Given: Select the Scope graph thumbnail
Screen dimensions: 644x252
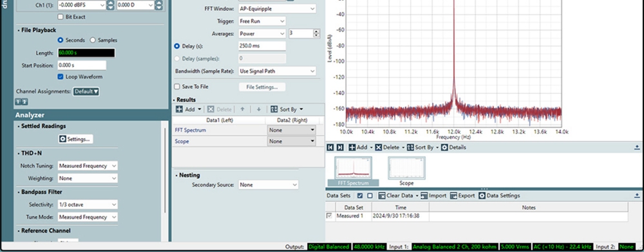Looking at the screenshot, I should [406, 171].
